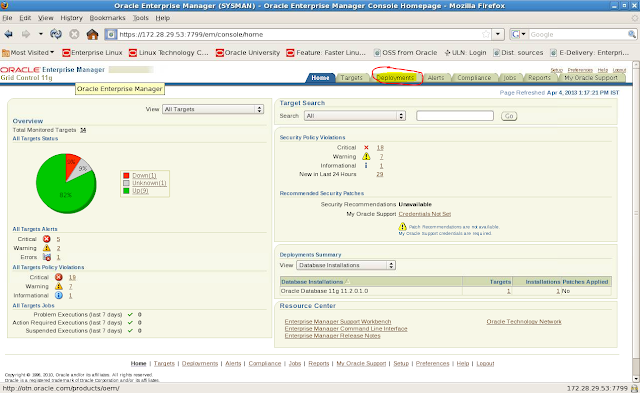Open the search engine selector dropdown
The width and height of the screenshot is (640, 393).
pos(518,34)
